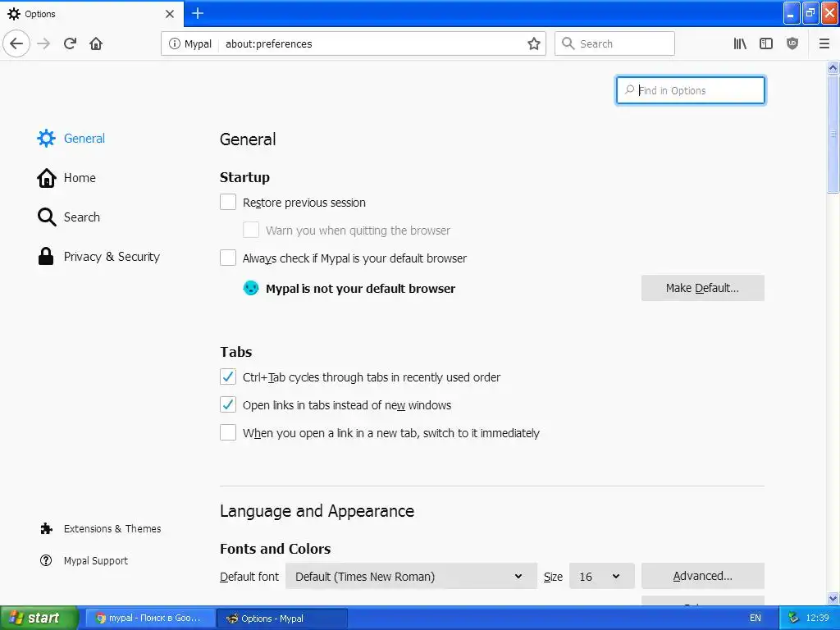Click the Make Default... button

(x=702, y=288)
